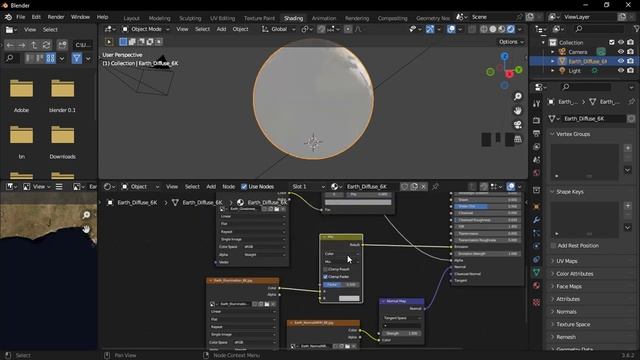The image size is (640, 360).
Task: Hide the Camera in the outliner
Action: click(621, 52)
